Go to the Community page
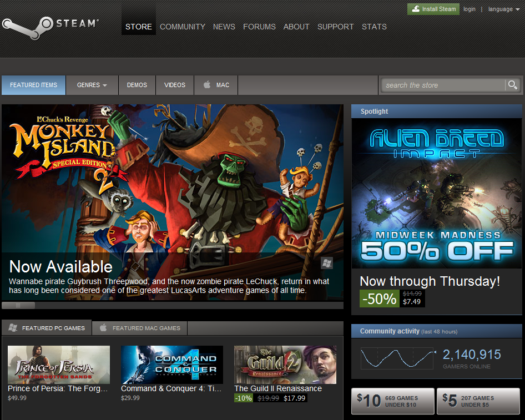Image resolution: width=525 pixels, height=420 pixels. (x=183, y=27)
